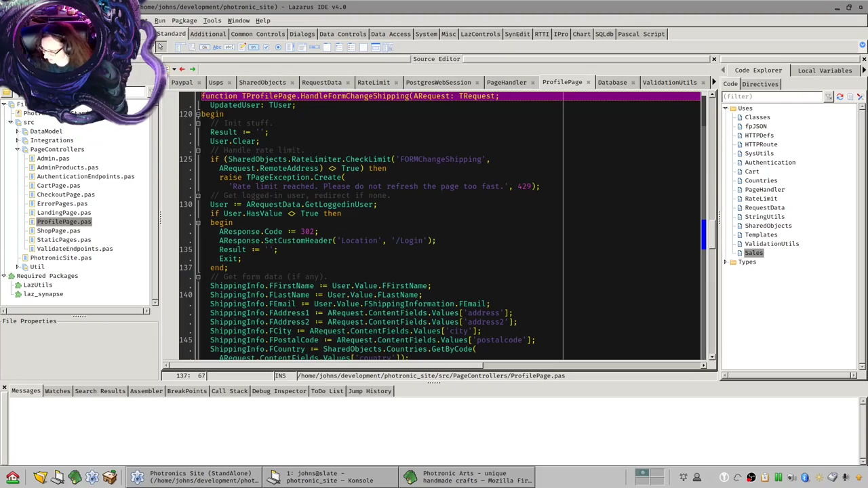
Task: Select the TCheckBox component on the palette
Action: tap(267, 47)
